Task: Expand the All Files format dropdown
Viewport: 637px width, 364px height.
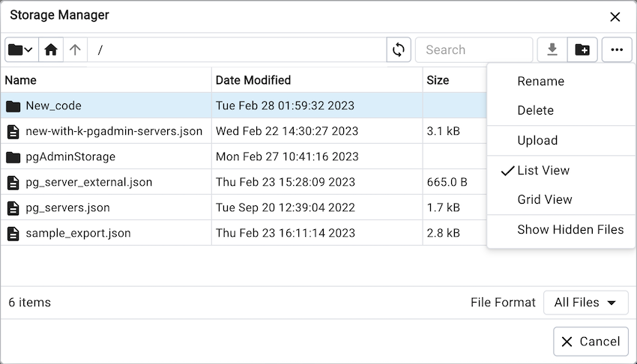Action: pos(585,303)
